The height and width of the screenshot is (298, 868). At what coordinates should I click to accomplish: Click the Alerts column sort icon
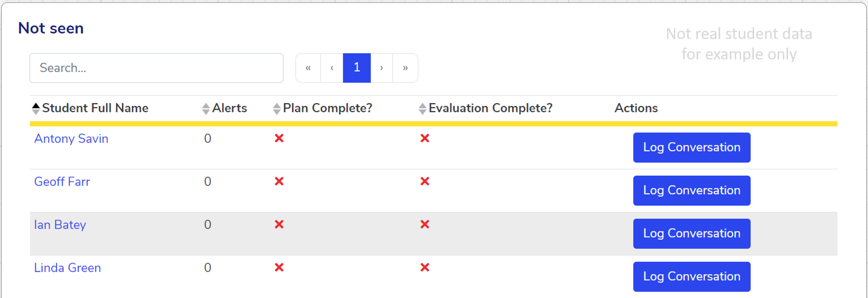click(x=206, y=108)
